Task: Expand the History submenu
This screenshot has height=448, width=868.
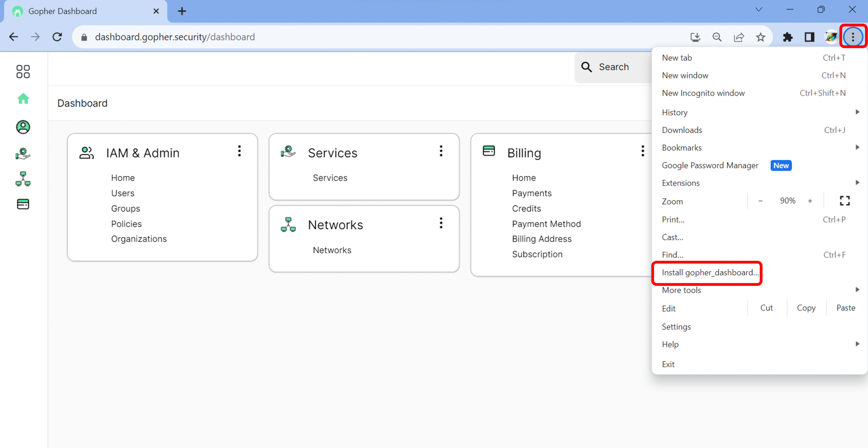Action: point(759,112)
